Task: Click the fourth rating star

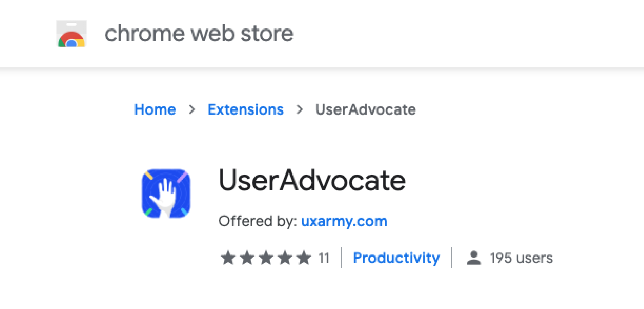Action: 285,258
